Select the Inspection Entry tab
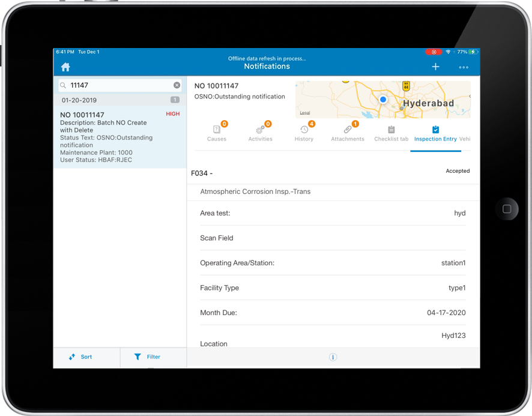532x416 pixels. [x=435, y=133]
